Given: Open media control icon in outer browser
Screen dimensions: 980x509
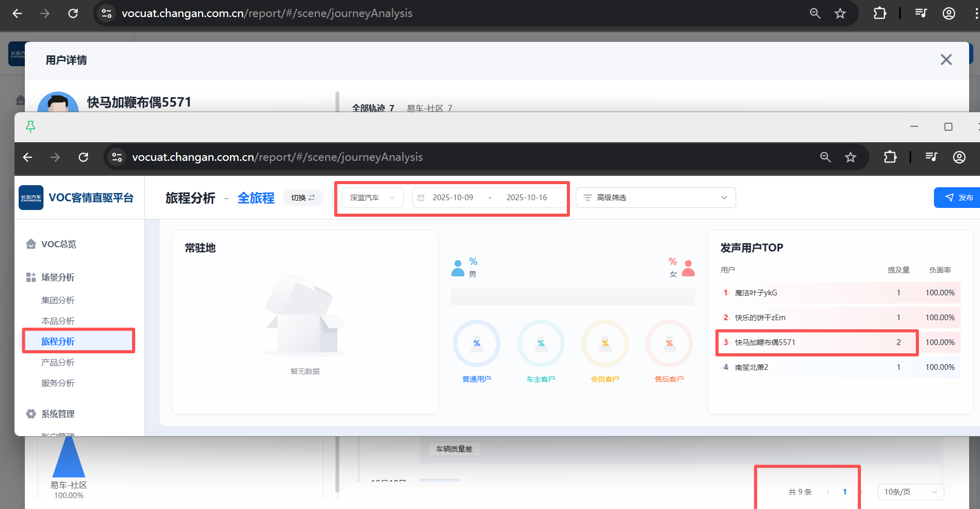Looking at the screenshot, I should [921, 13].
